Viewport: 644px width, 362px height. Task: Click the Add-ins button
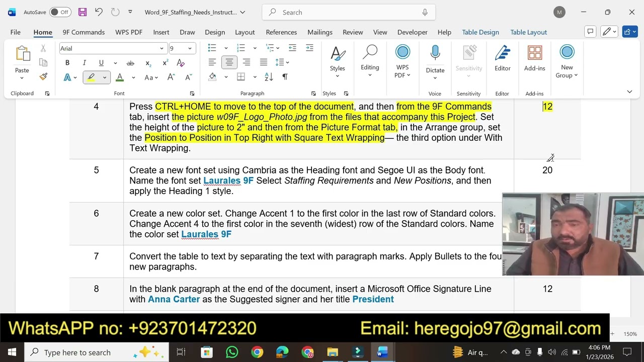[534, 59]
